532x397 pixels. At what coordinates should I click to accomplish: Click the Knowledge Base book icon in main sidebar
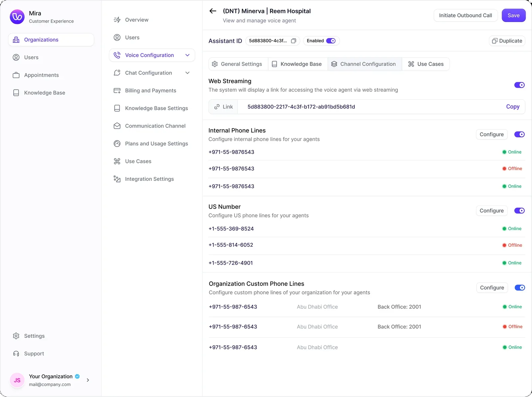click(16, 93)
